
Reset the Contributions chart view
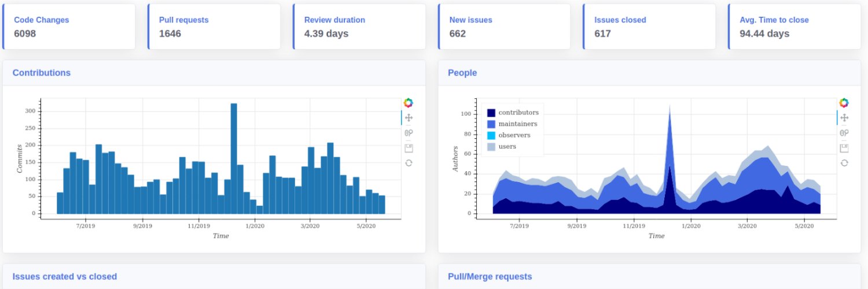(409, 163)
